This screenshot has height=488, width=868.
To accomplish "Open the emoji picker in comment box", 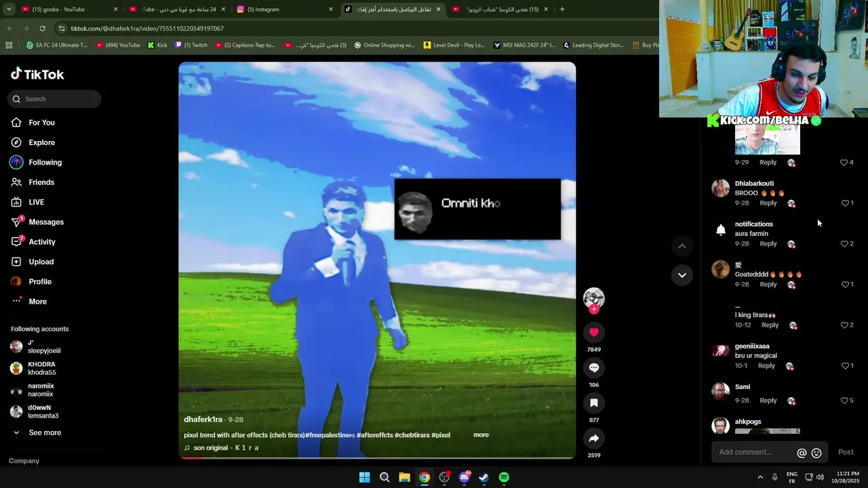I will click(816, 453).
